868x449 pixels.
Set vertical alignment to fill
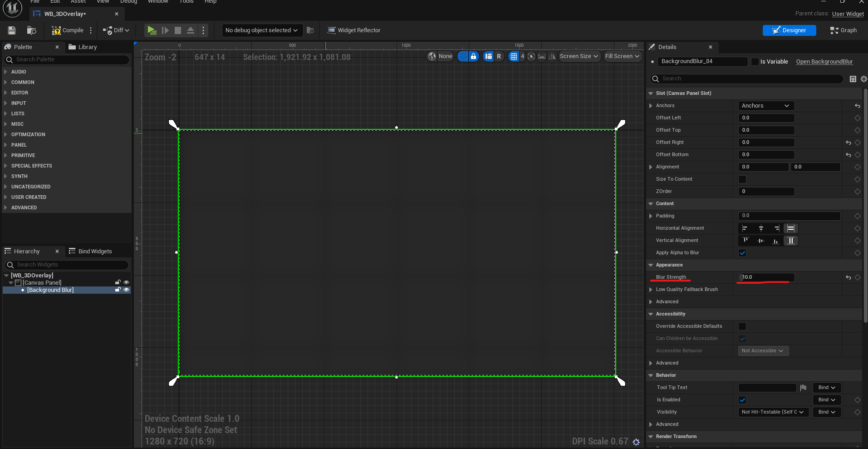pos(791,241)
